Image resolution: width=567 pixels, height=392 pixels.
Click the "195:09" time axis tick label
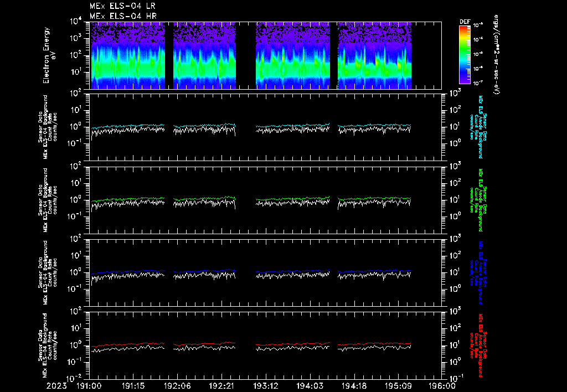[398, 386]
